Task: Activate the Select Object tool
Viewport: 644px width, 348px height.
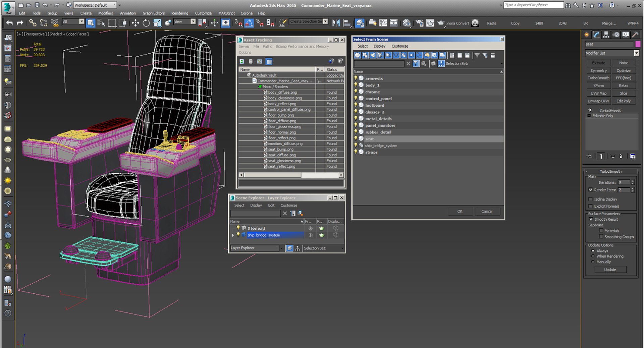Action: (x=91, y=23)
